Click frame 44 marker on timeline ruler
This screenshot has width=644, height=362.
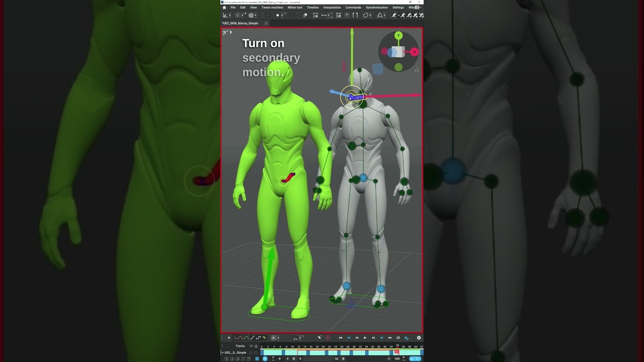pos(397,345)
